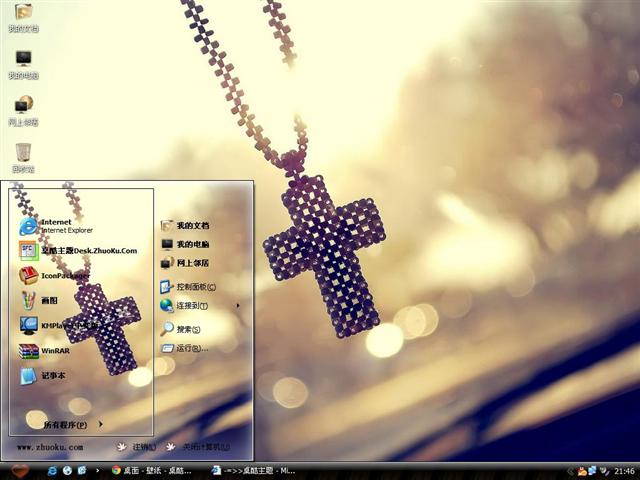Expand the quick launch overflow chevron
Image resolution: width=640 pixels, height=480 pixels.
96,469
